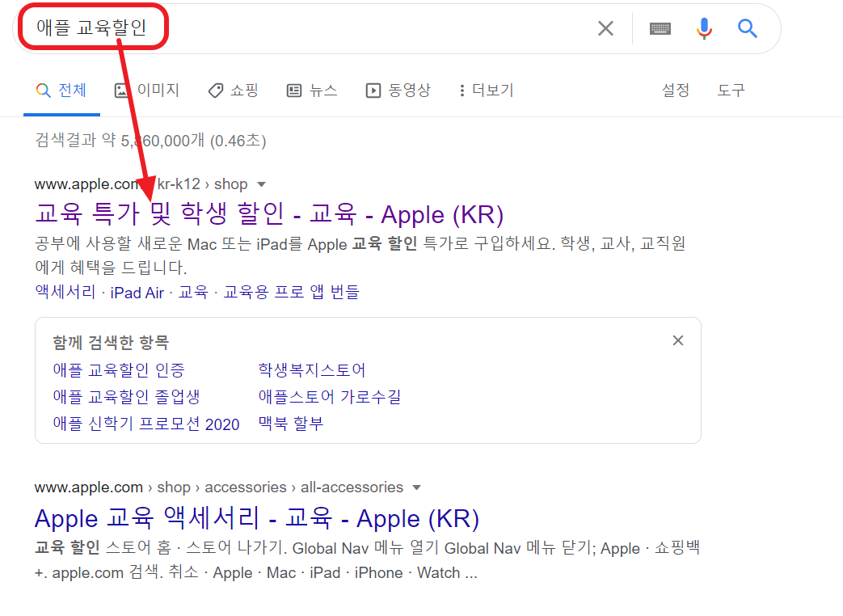Click the www.apple.com › shop › accessories breadcrumb

[x=219, y=487]
